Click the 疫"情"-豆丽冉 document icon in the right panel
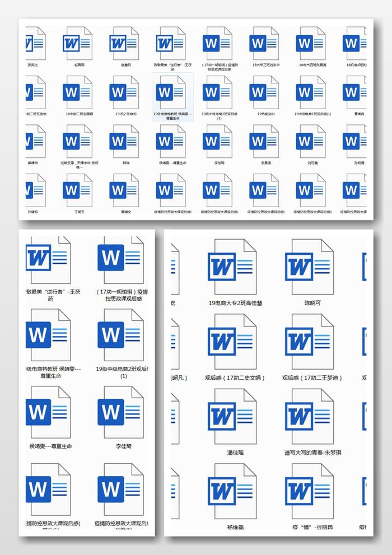This screenshot has width=392, height=555. click(310, 491)
